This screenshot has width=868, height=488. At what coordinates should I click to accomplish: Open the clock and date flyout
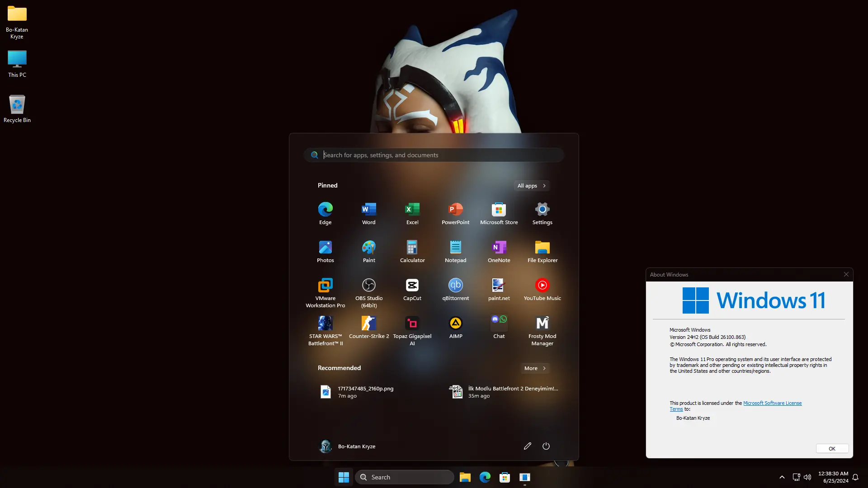(x=833, y=477)
